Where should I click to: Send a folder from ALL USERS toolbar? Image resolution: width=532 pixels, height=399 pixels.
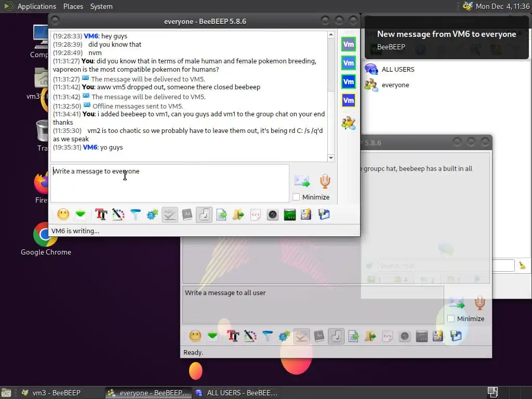tap(370, 336)
